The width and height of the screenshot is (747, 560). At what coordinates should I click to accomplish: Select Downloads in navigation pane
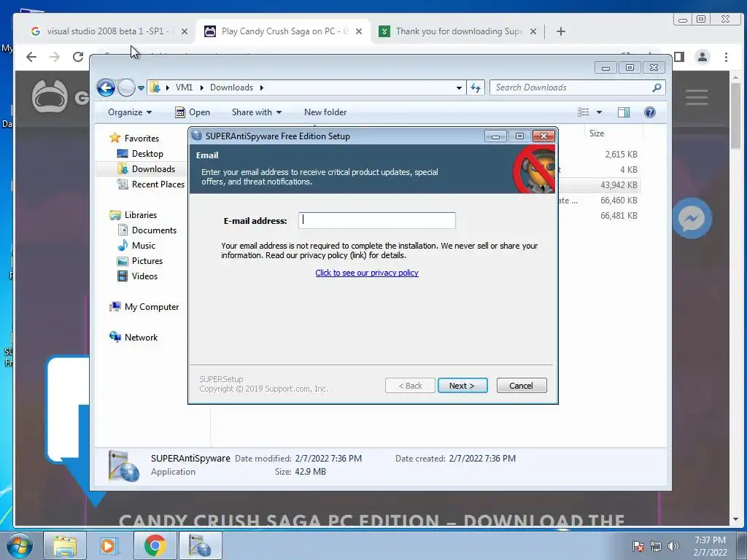tap(146, 169)
